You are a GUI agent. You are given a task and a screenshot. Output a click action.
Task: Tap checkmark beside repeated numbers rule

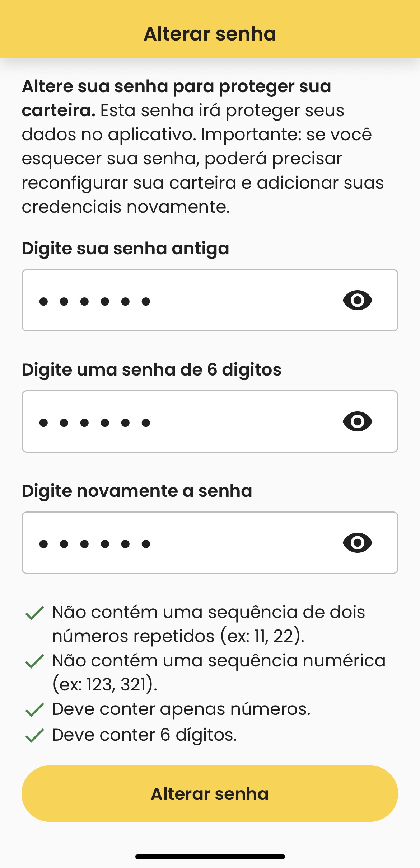pos(35,613)
